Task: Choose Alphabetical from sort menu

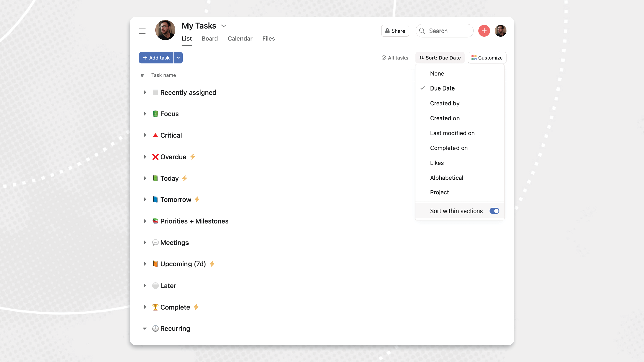Action: point(446,178)
